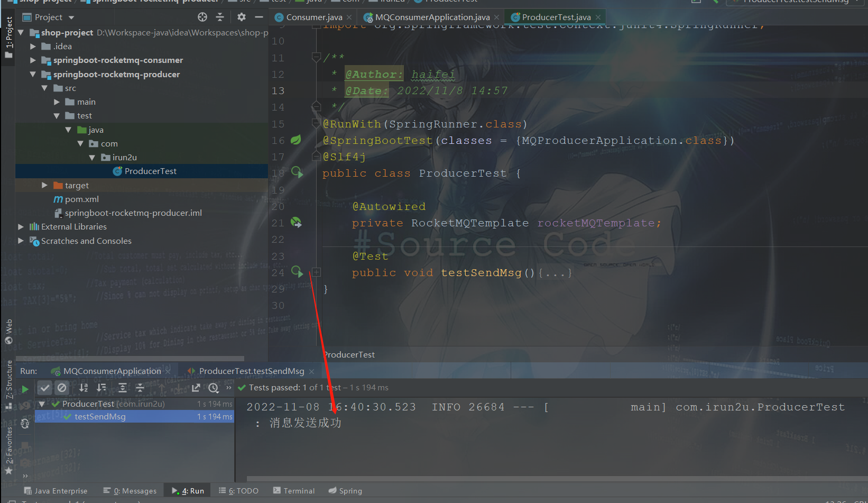
Task: Open 6: TODO tool window
Action: [x=238, y=491]
